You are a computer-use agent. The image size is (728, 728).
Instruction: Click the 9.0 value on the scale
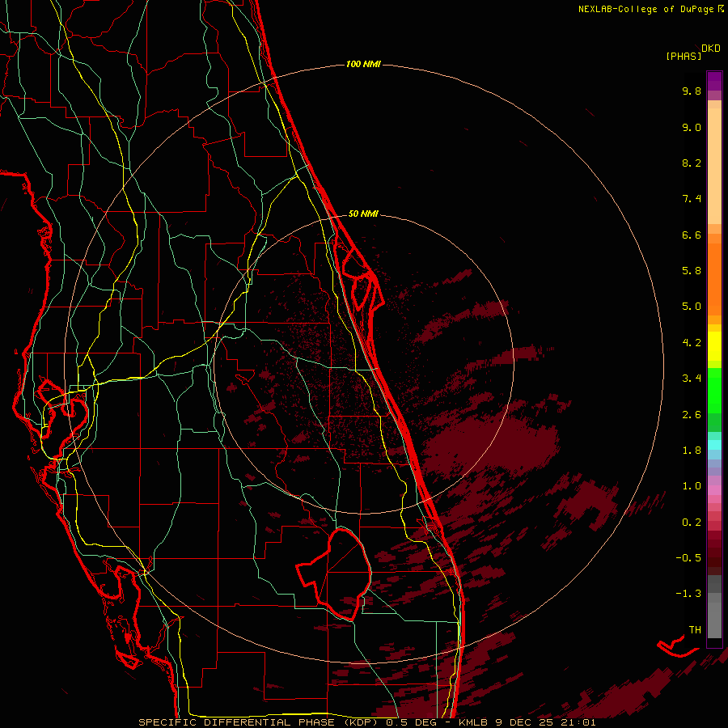pyautogui.click(x=692, y=127)
